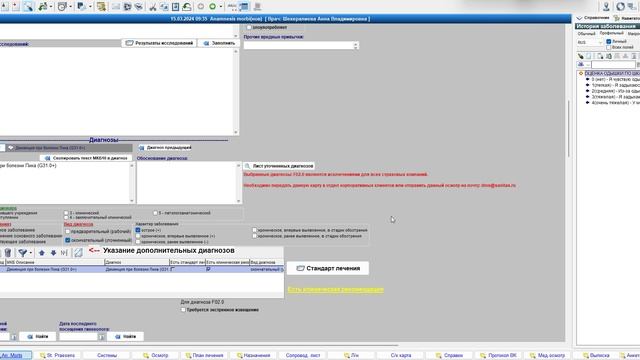Expand the 'Справочник' panel chevron
The image size is (640, 360).
point(579,18)
